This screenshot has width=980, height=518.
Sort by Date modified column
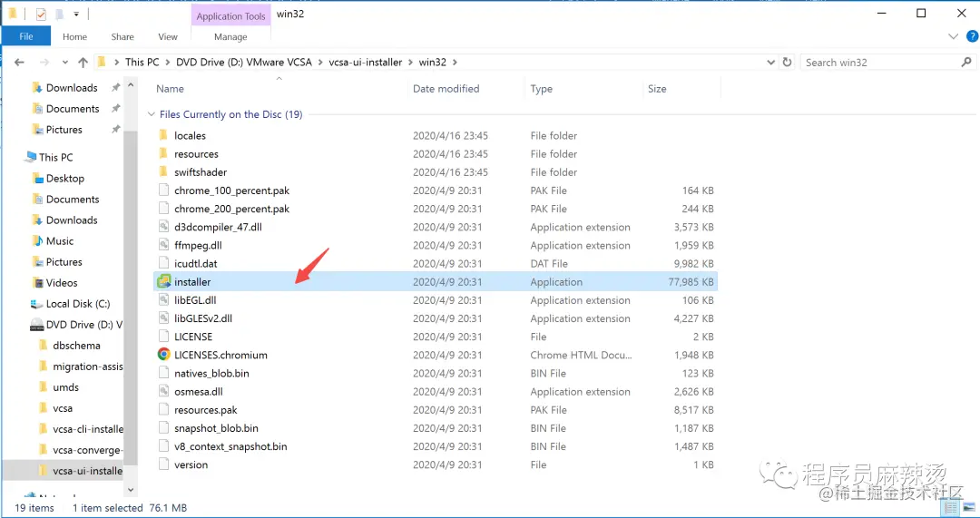click(446, 89)
